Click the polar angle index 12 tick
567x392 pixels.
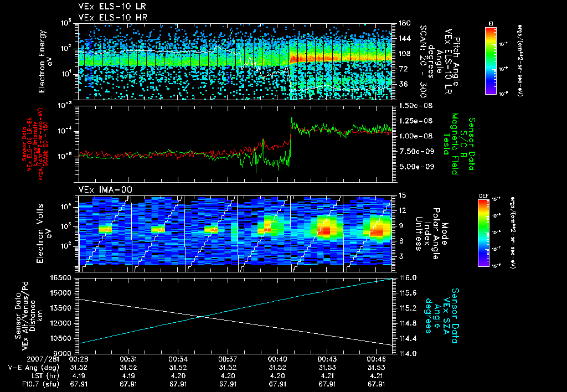[402, 210]
